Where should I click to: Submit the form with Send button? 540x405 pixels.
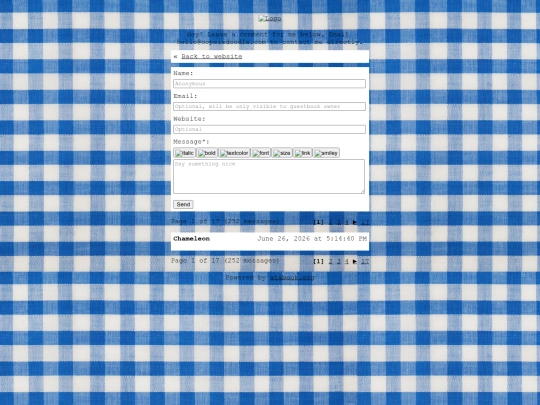pos(183,205)
